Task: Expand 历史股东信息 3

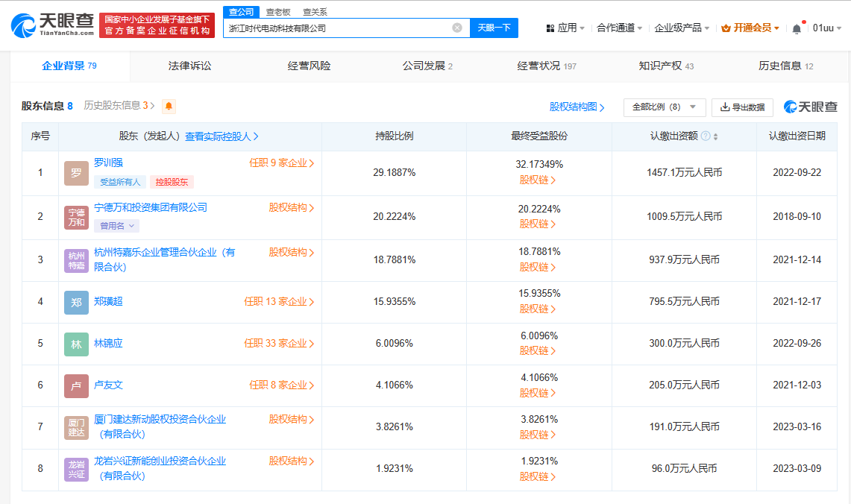Action: coord(119,106)
